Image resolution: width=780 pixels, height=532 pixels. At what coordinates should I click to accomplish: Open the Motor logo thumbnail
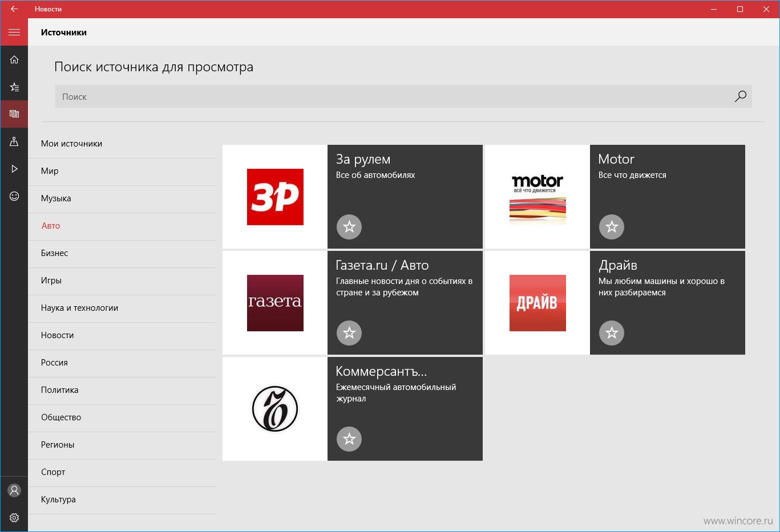click(x=537, y=197)
